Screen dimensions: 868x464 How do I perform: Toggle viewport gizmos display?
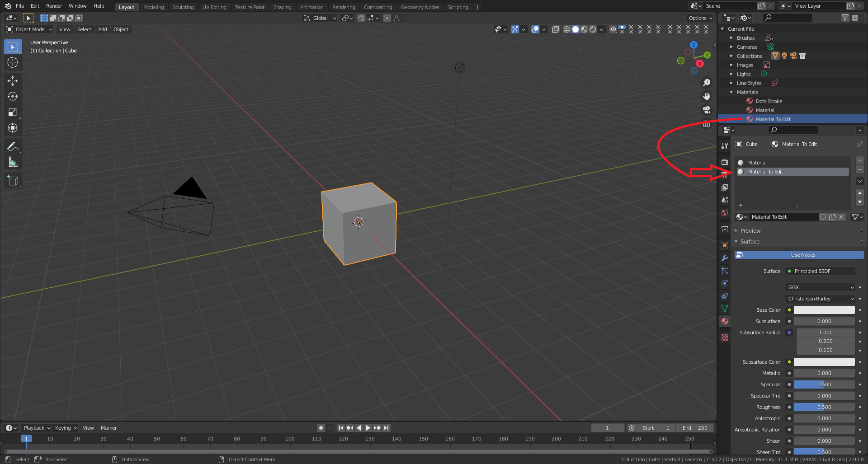[x=515, y=29]
